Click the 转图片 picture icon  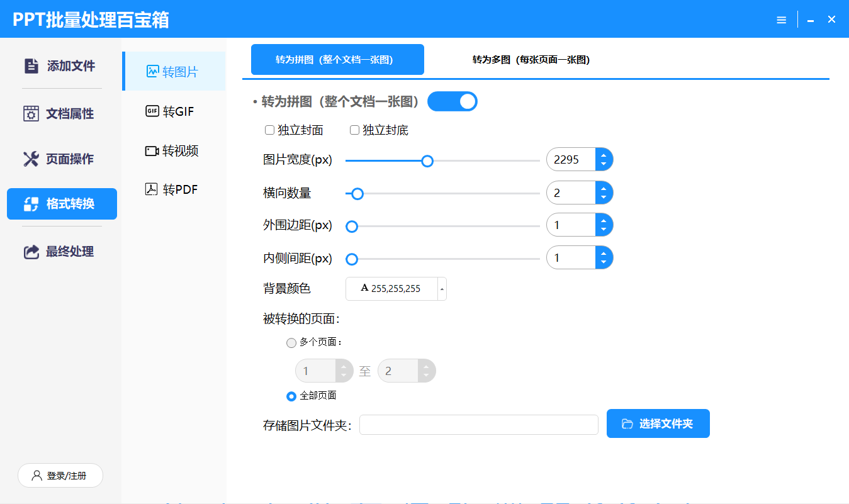(152, 72)
